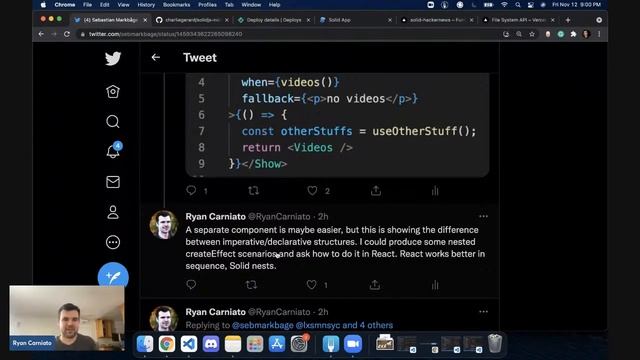Open more options on 'A separate component' tweet
The height and width of the screenshot is (360, 640).
(483, 216)
